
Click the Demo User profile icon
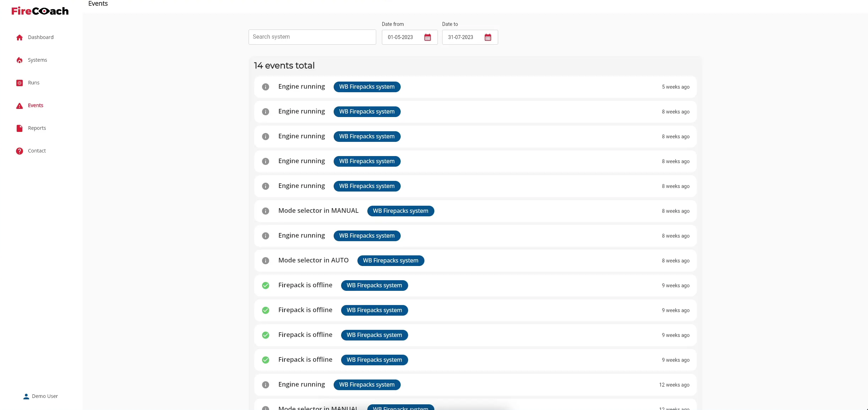click(x=26, y=396)
